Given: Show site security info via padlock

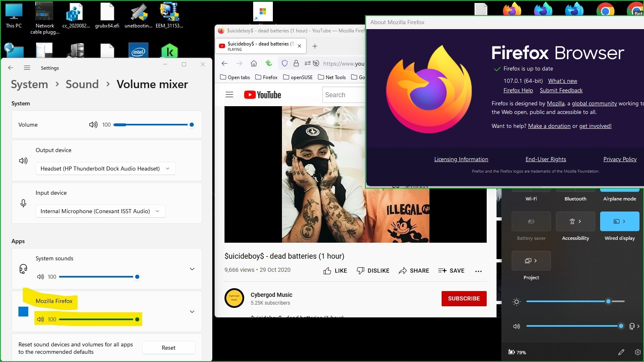Looking at the screenshot, I should pyautogui.click(x=296, y=63).
